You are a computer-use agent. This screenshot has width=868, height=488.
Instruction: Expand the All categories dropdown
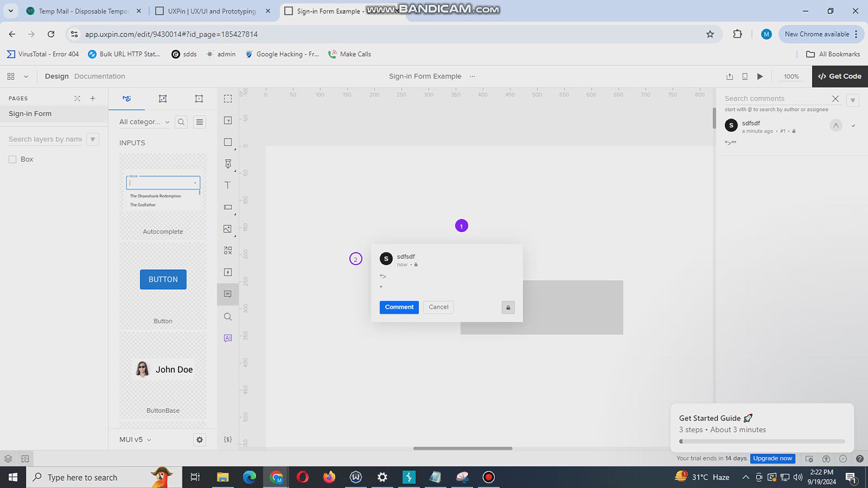tap(144, 122)
